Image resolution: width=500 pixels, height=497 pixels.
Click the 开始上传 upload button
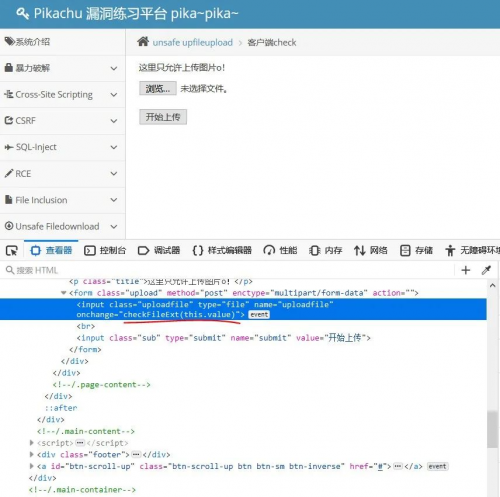tap(163, 117)
